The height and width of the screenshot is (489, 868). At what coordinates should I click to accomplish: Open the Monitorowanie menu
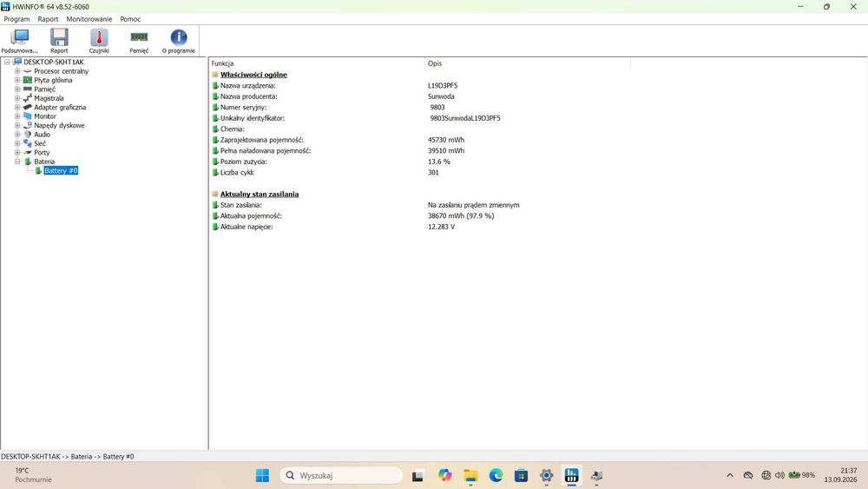[89, 19]
